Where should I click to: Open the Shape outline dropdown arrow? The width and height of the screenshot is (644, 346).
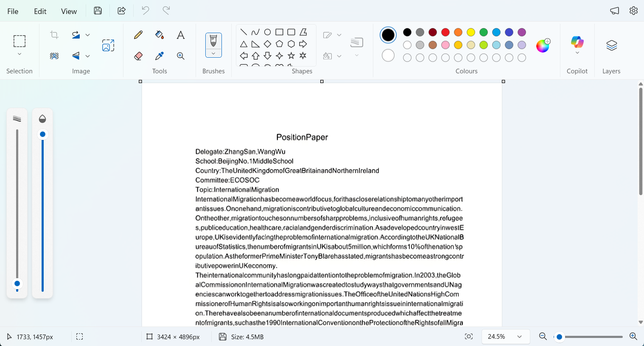(x=339, y=35)
